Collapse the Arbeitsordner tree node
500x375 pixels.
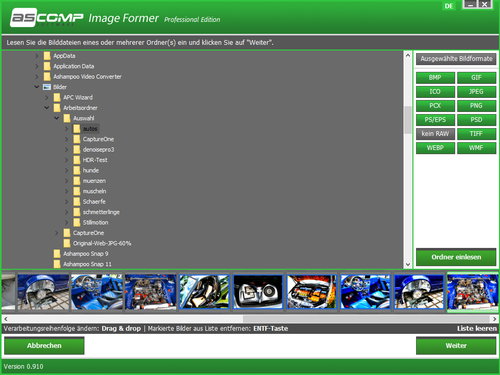[x=47, y=108]
